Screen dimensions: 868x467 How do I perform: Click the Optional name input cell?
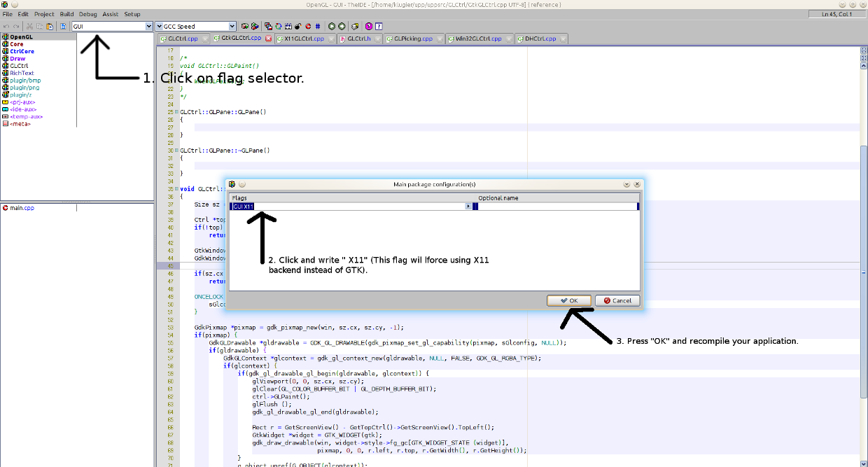(x=556, y=207)
